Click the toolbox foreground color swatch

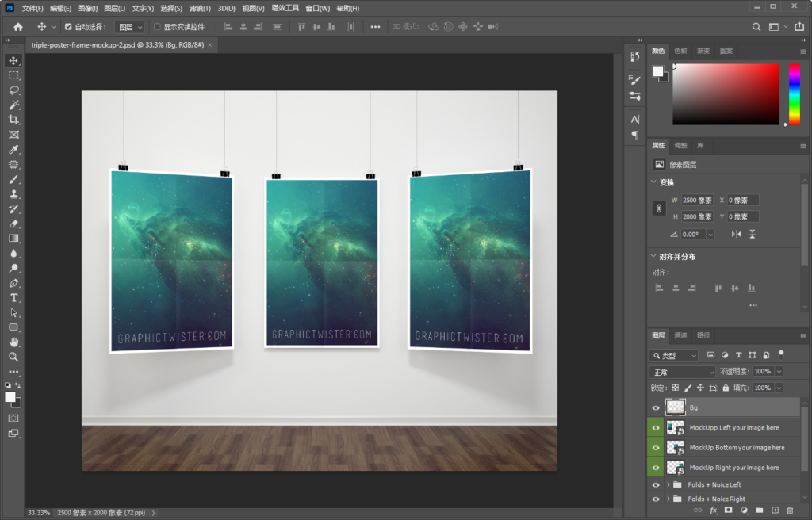pos(10,397)
